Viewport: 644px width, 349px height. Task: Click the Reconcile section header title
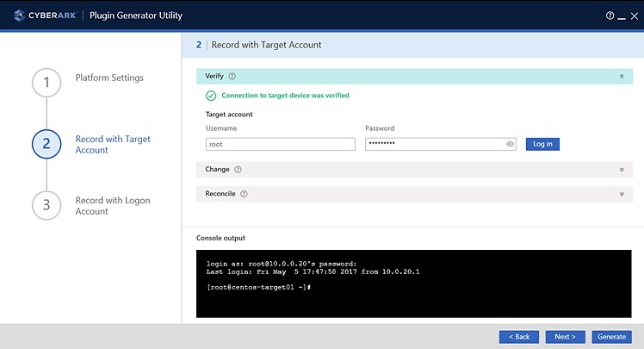pyautogui.click(x=220, y=194)
